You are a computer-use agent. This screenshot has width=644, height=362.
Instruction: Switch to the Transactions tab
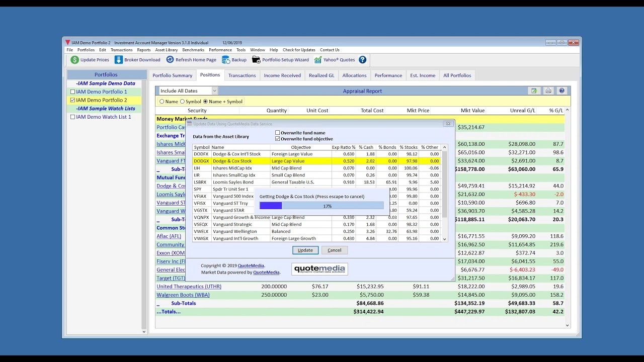point(242,75)
